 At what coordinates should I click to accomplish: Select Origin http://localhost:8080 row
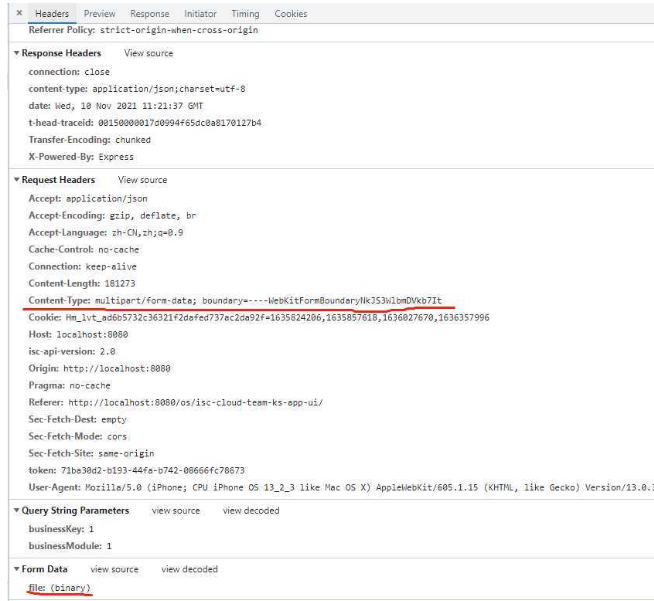[x=99, y=368]
